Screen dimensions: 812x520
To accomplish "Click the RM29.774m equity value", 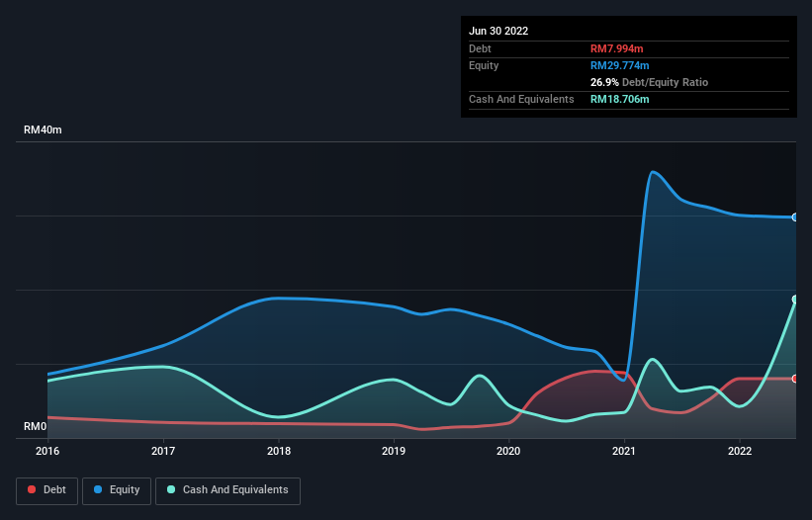I will 620,65.
